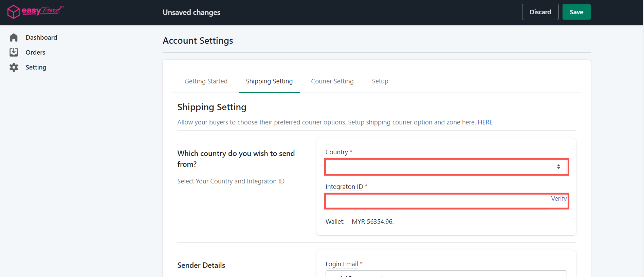Open Dashboard from the sidebar

tap(41, 37)
